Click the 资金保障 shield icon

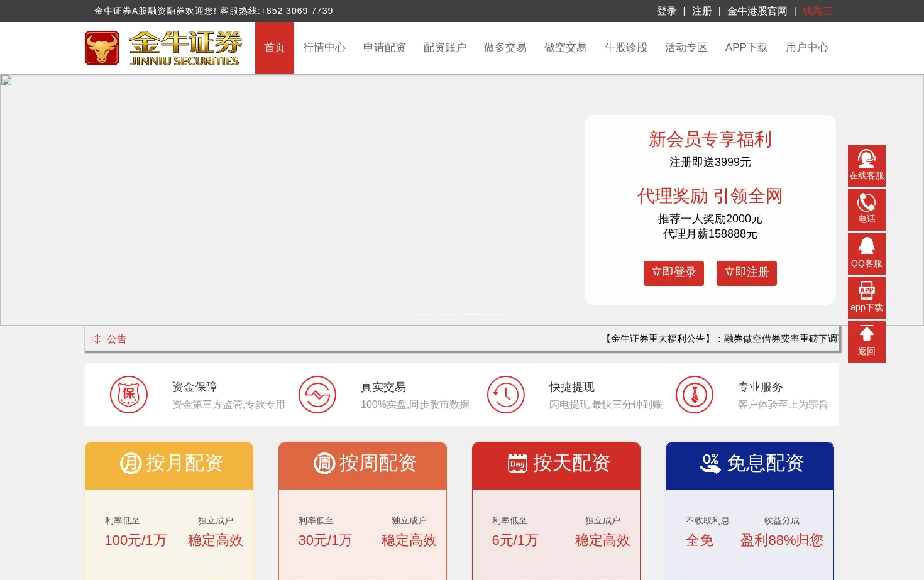tap(129, 395)
